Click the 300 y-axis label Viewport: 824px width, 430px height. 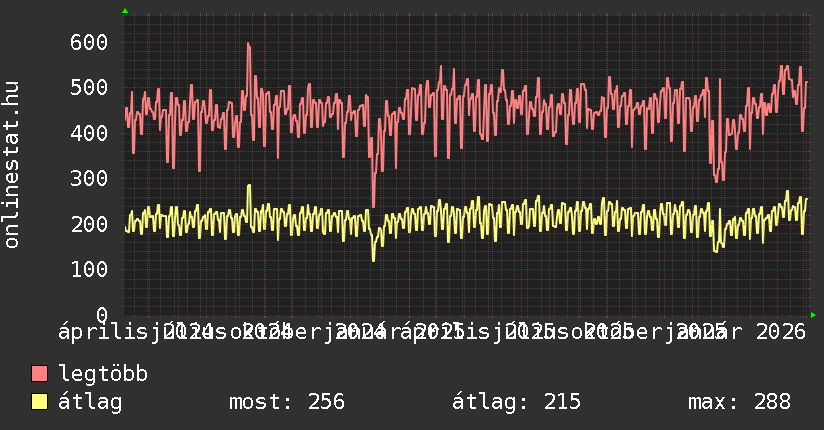(89, 178)
